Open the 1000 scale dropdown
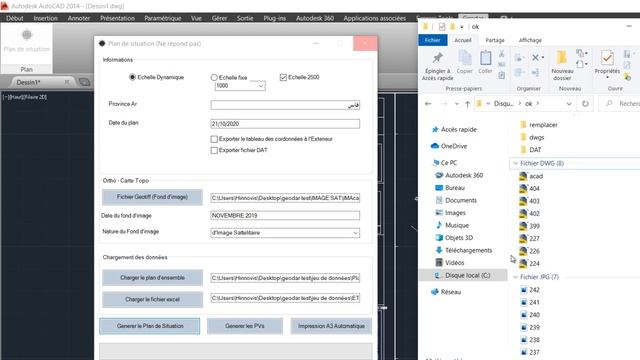 [261, 86]
